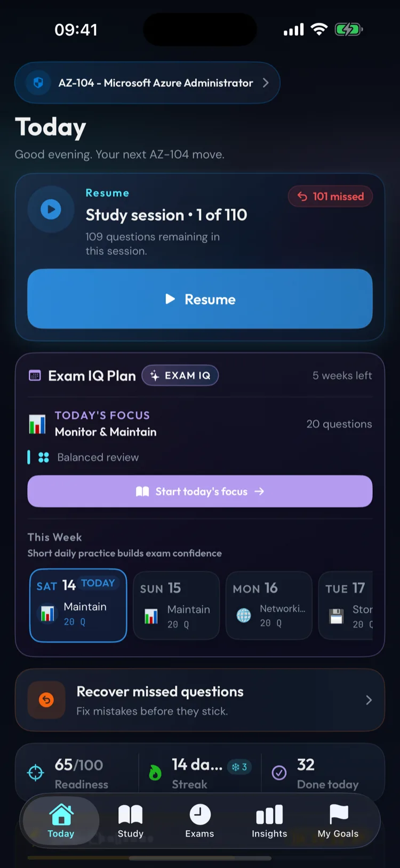The image size is (400, 868).
Task: Tap the orange recover icon beside Recover missed questions
Action: pos(46,700)
